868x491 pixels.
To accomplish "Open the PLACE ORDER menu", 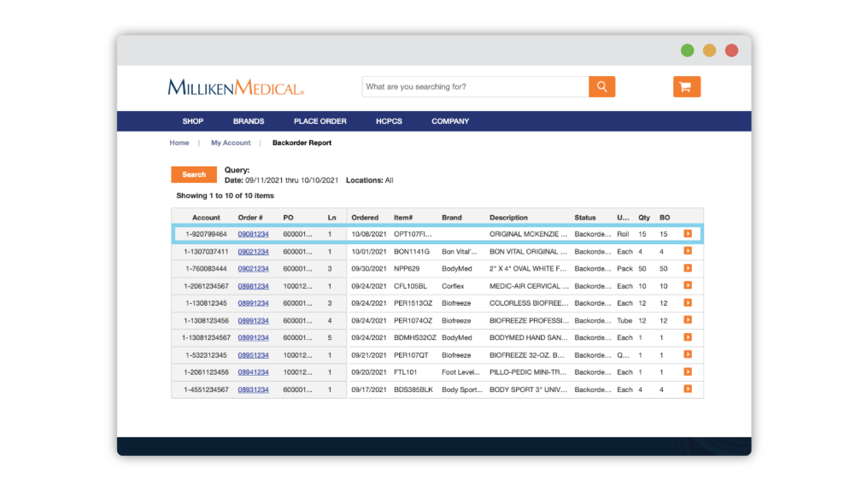I will [320, 121].
